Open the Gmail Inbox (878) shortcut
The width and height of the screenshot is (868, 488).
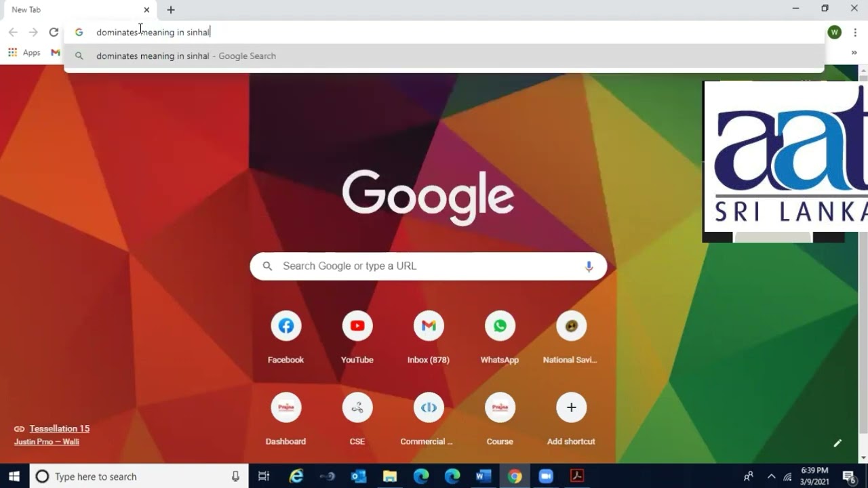coord(429,326)
